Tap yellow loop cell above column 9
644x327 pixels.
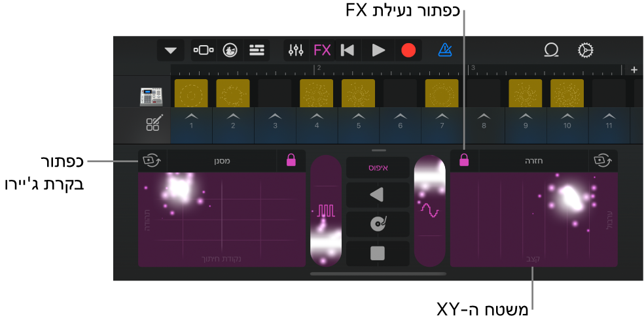point(526,93)
